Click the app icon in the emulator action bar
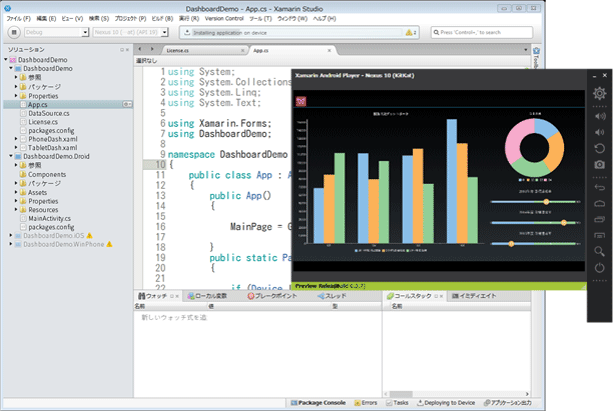The width and height of the screenshot is (613, 411). [301, 101]
